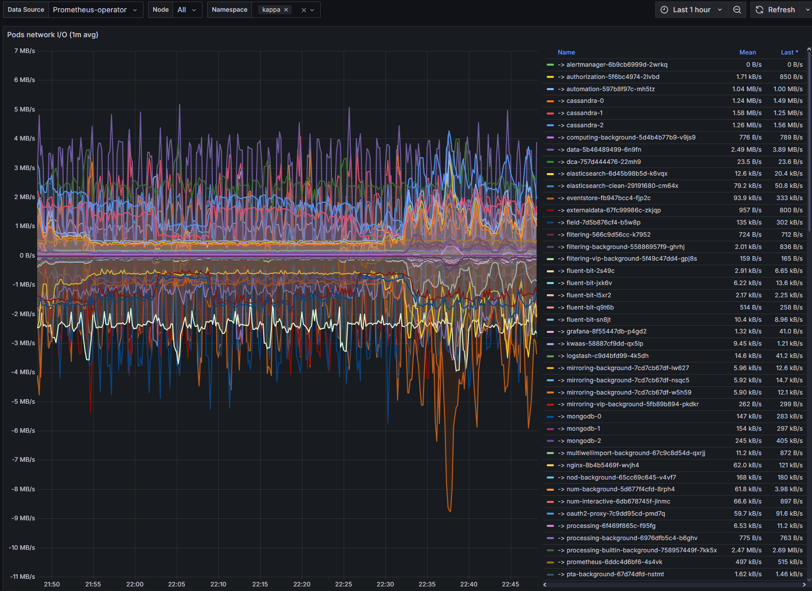Sort legend by Mean column

747,52
